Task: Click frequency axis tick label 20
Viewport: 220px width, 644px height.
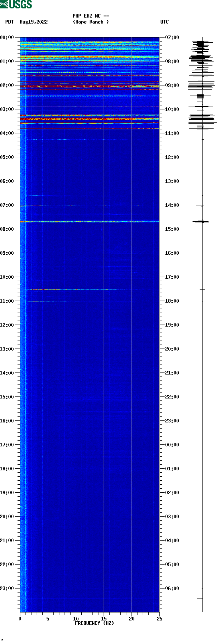Action: [132, 619]
